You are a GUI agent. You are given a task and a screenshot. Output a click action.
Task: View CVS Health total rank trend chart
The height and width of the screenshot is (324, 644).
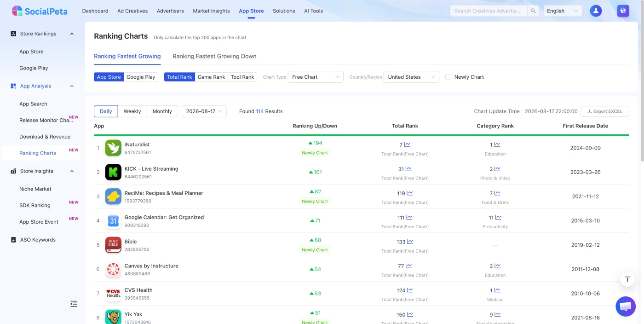(410, 290)
